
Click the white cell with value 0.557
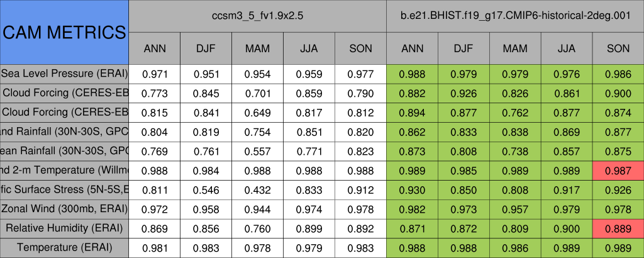click(257, 151)
